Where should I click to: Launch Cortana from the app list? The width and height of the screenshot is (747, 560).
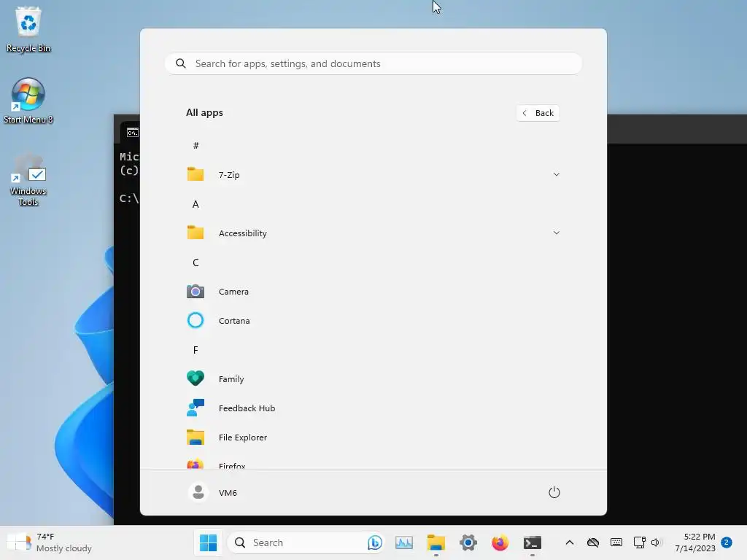point(373,321)
